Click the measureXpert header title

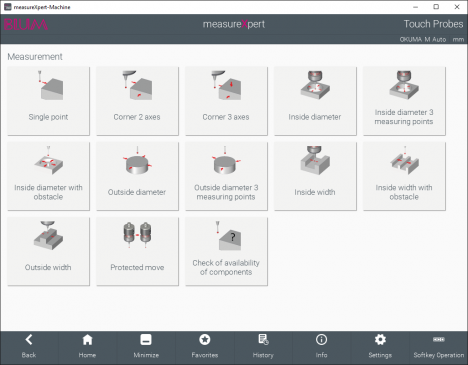point(234,24)
